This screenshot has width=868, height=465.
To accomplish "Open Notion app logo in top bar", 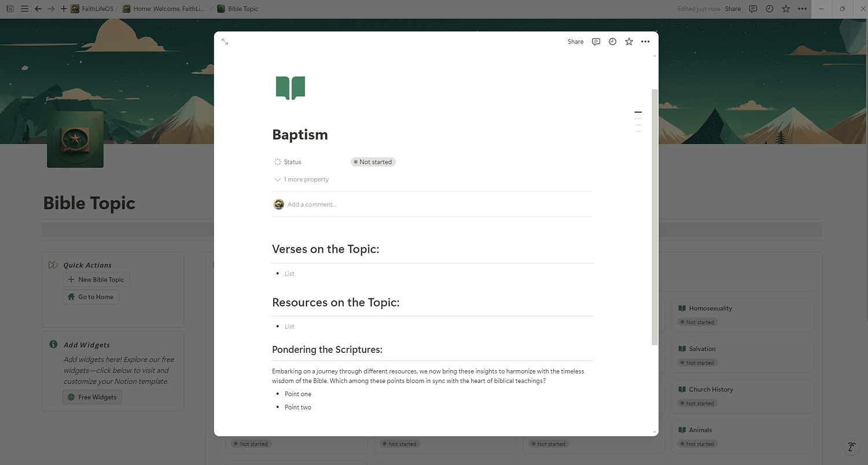I will (10, 9).
